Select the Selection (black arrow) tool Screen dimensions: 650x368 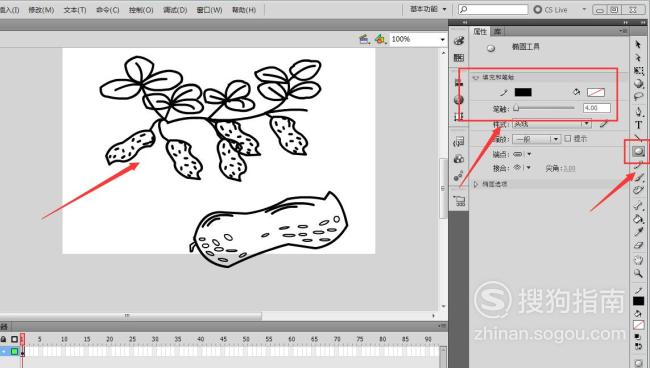click(638, 44)
